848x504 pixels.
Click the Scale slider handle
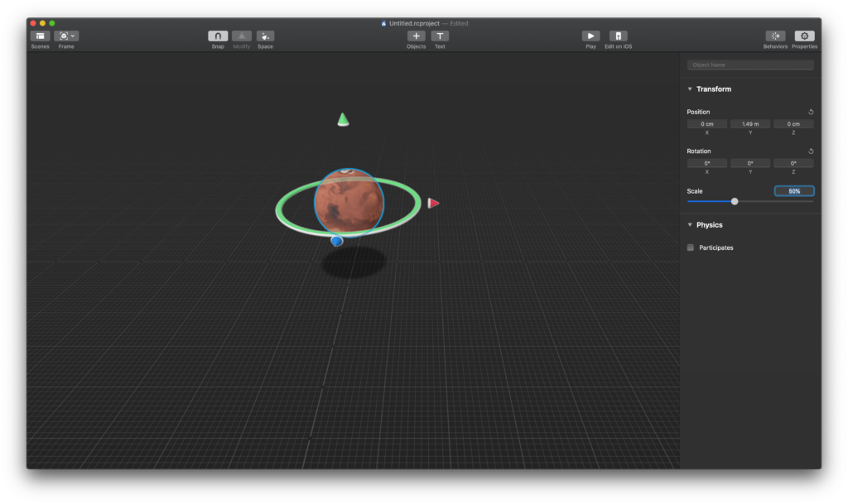coord(735,201)
